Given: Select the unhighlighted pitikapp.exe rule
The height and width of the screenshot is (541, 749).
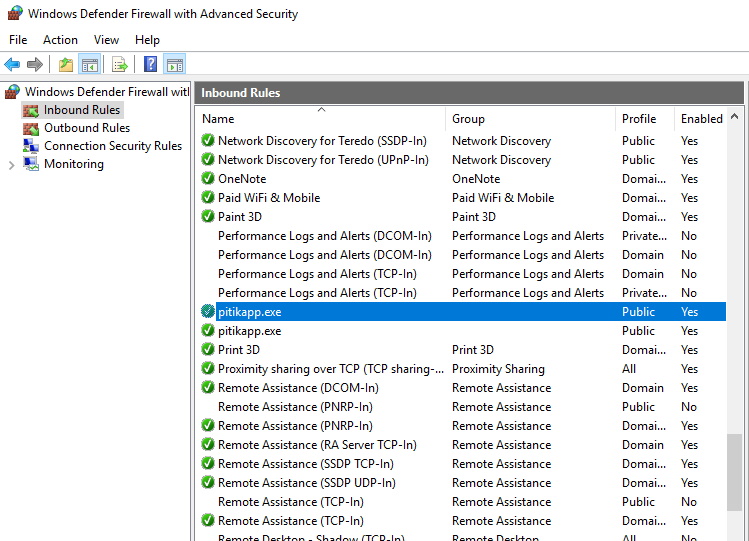Looking at the screenshot, I should 250,331.
